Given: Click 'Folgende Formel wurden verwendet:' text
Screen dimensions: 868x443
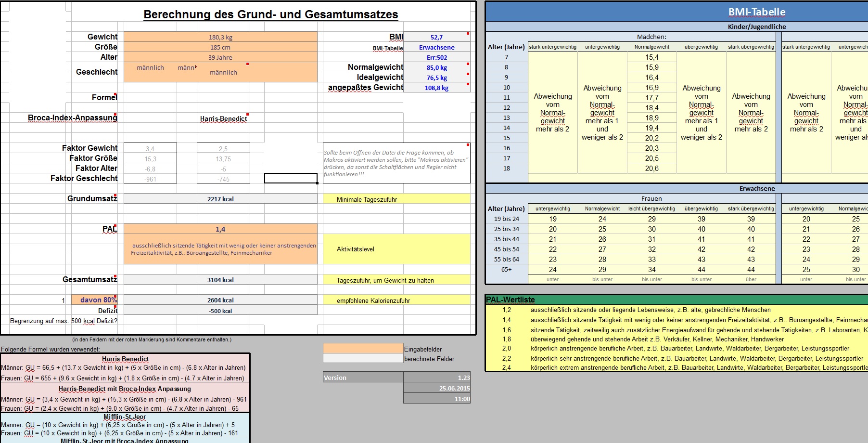Looking at the screenshot, I should point(51,349).
